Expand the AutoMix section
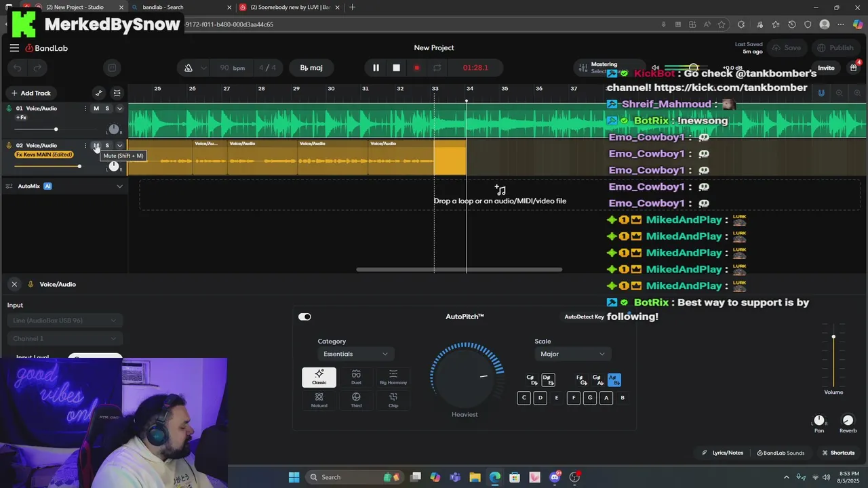Viewport: 868px width, 488px height. click(x=120, y=186)
